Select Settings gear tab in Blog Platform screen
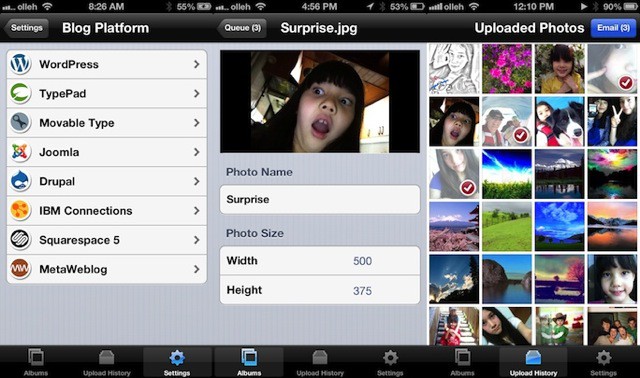This screenshot has width=640, height=378. tap(177, 362)
